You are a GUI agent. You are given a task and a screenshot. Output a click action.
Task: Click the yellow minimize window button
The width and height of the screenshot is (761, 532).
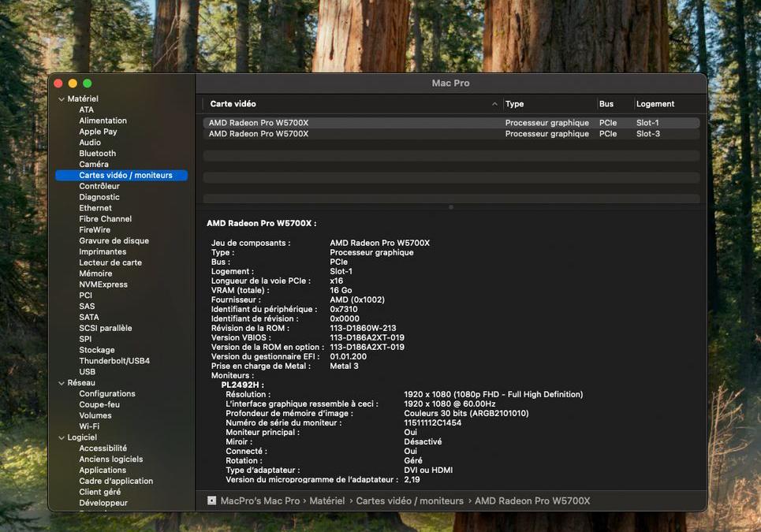pyautogui.click(x=73, y=84)
